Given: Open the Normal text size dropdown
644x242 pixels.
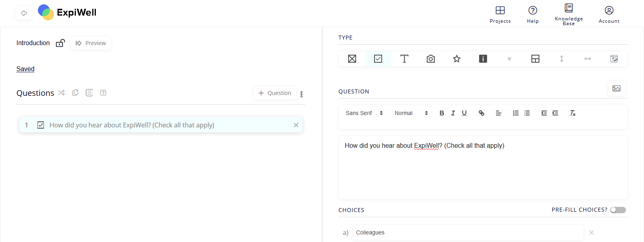Looking at the screenshot, I should click(x=411, y=113).
